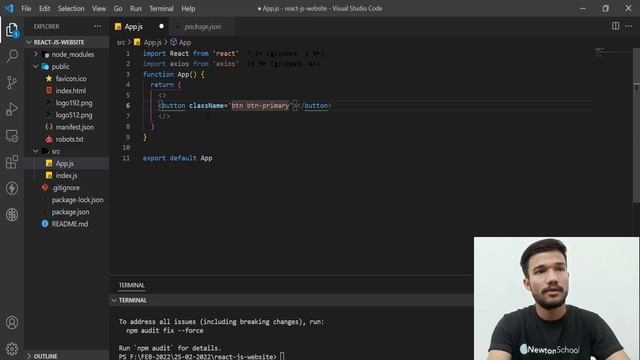
Task: Open the Remote Explorer icon
Action: point(12,136)
